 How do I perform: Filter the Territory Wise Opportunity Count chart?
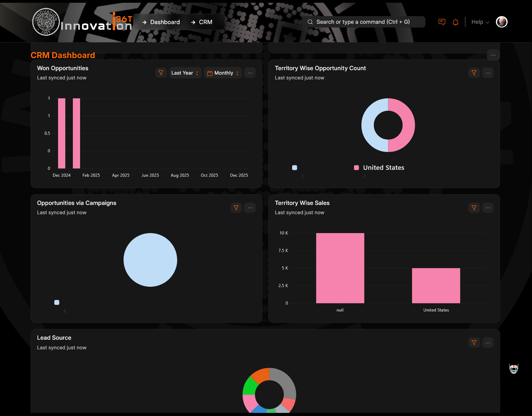coord(474,73)
